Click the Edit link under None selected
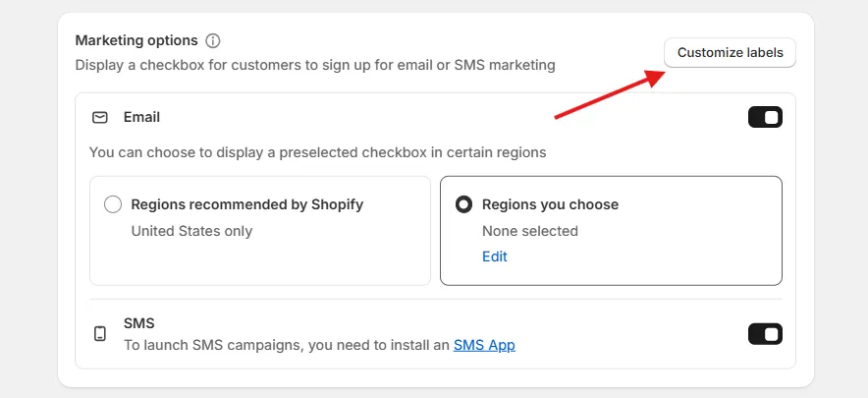The width and height of the screenshot is (868, 398). pyautogui.click(x=494, y=256)
